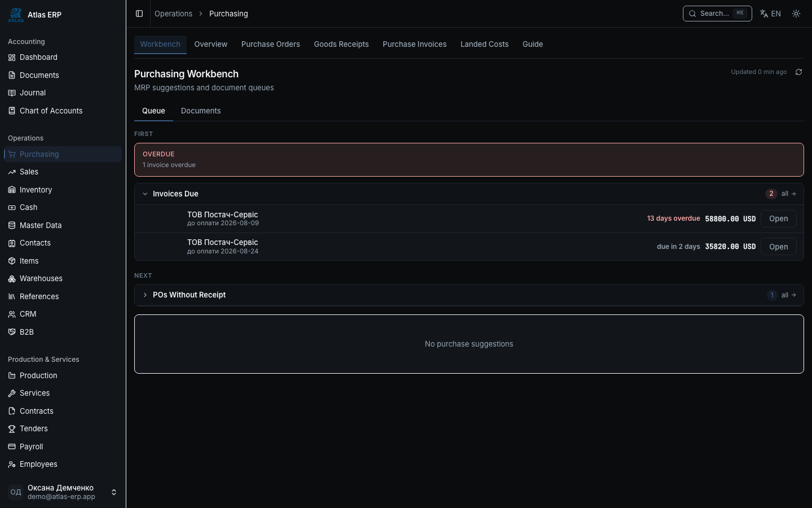This screenshot has height=508, width=812.
Task: Click the Atlas ERP logo
Action: click(16, 15)
